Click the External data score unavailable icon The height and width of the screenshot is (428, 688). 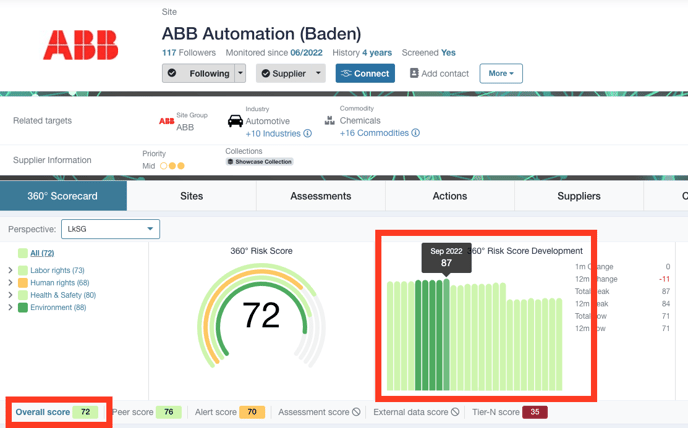coord(455,412)
